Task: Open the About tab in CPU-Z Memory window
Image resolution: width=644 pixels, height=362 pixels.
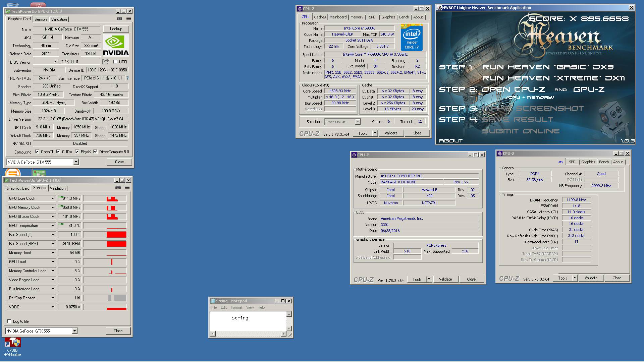Action: (618, 162)
